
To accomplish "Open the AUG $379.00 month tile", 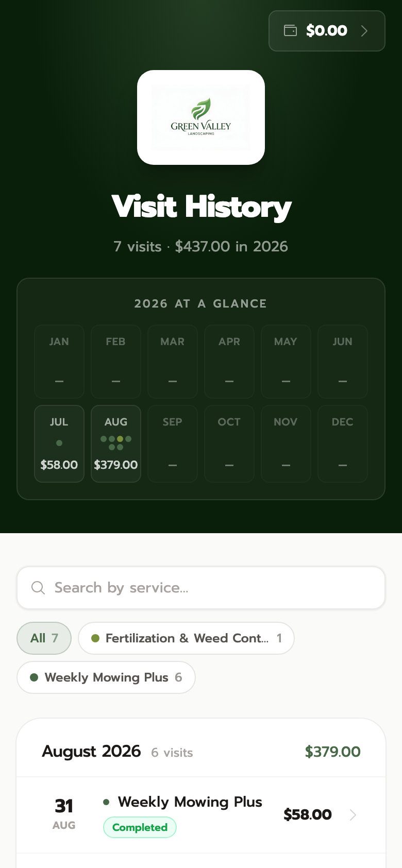I will click(x=116, y=444).
